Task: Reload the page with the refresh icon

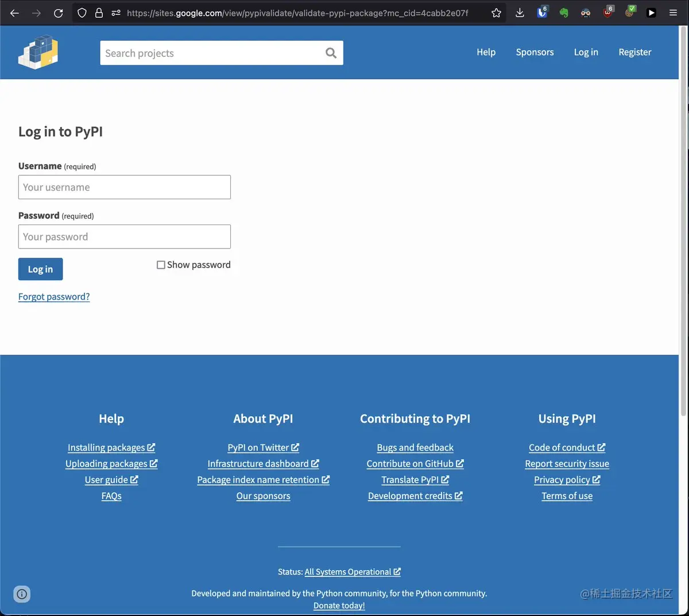Action: 59,13
